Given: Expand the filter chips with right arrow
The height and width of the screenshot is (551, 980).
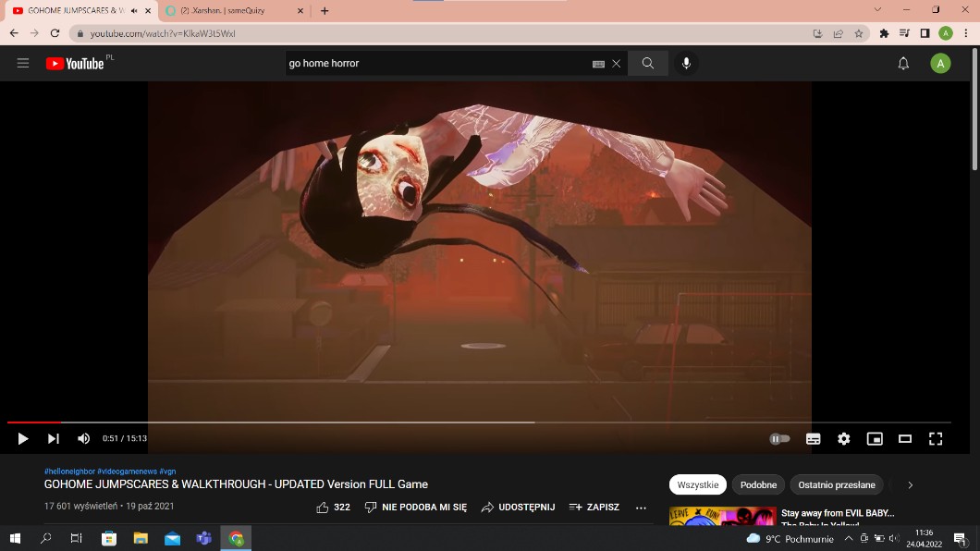Looking at the screenshot, I should (910, 484).
